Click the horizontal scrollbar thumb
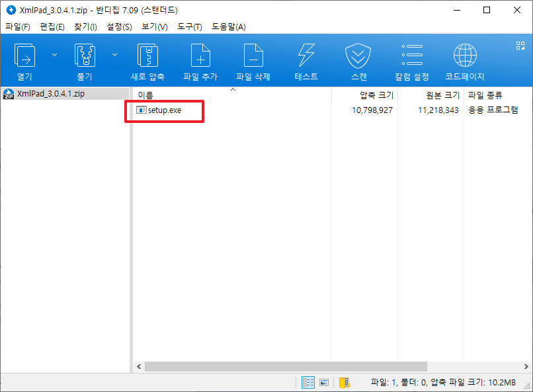533x392 pixels. click(x=286, y=366)
